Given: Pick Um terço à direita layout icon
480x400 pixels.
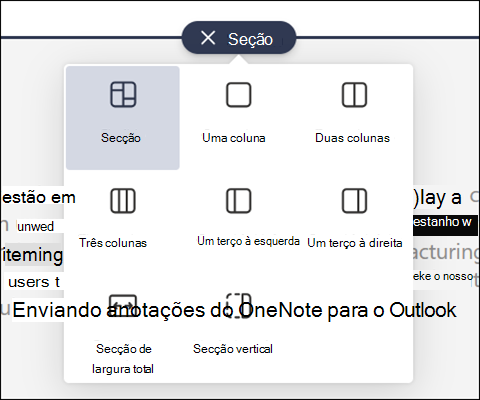Looking at the screenshot, I should pyautogui.click(x=354, y=201).
